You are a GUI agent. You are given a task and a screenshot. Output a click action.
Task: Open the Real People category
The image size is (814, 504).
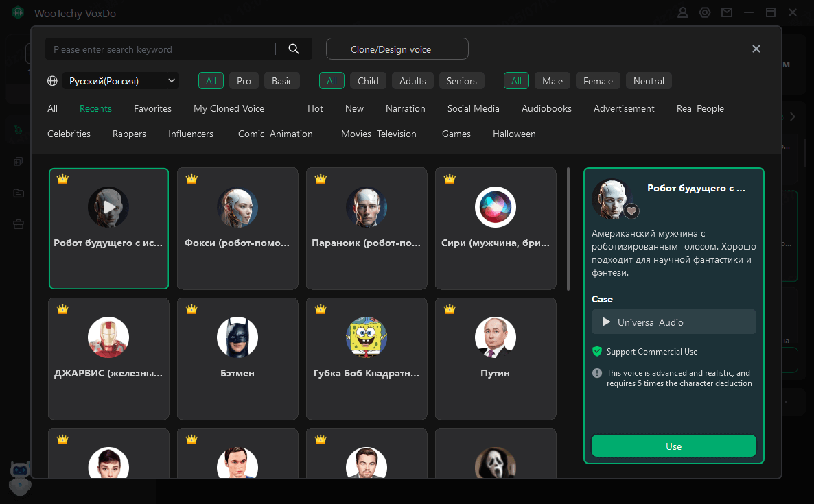tap(700, 108)
